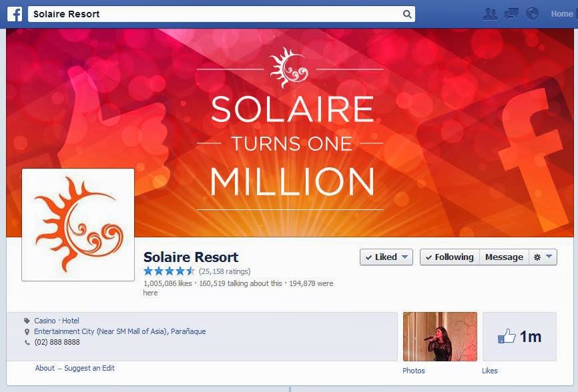Send a Message to Solaire Resort
578x392 pixels.
click(x=504, y=257)
